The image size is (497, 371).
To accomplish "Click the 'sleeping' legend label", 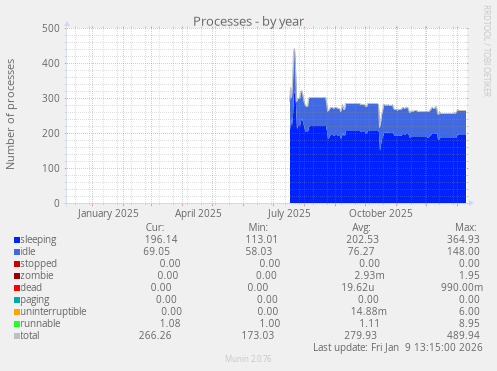I will pos(38,240).
